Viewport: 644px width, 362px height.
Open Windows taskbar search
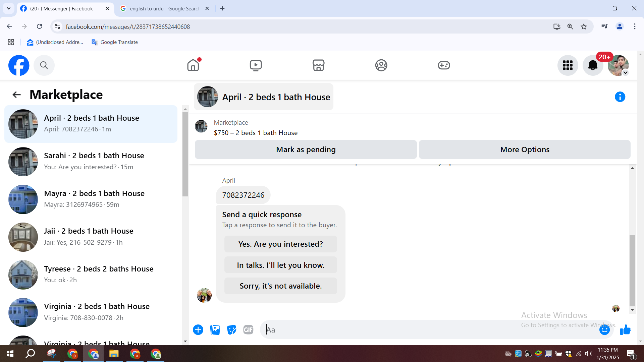31,354
